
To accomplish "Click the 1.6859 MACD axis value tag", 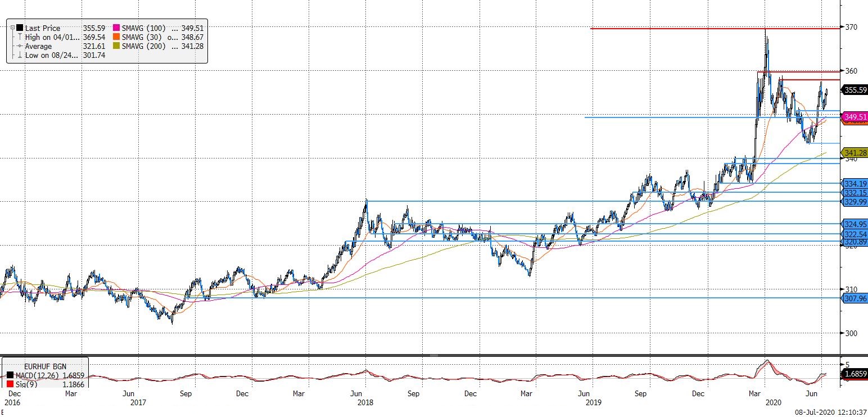I will click(x=854, y=373).
